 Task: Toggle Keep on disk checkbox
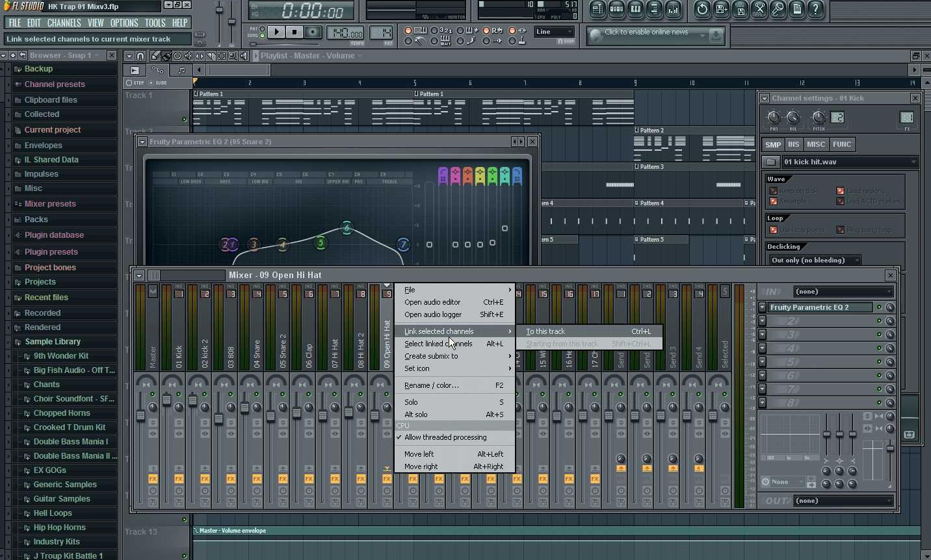point(774,190)
